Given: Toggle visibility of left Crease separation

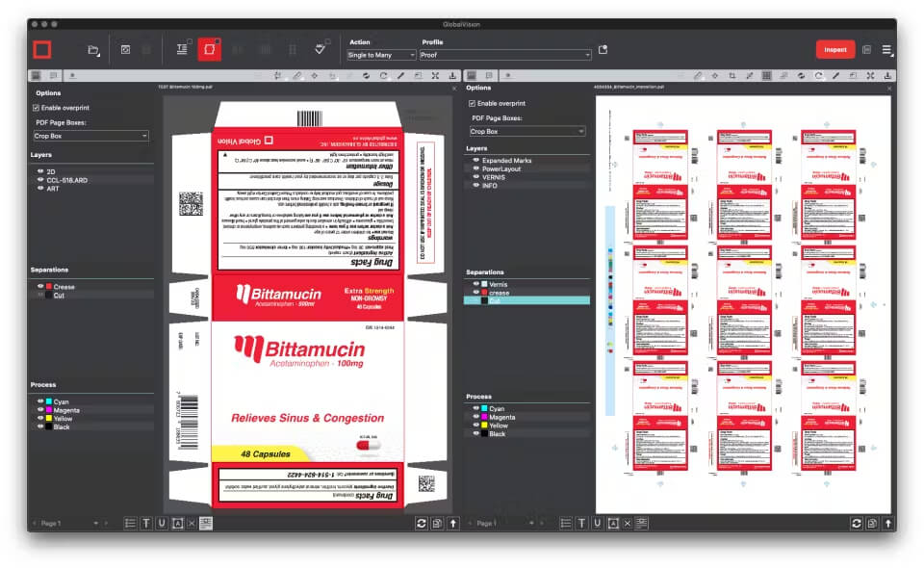Looking at the screenshot, I should pyautogui.click(x=40, y=286).
